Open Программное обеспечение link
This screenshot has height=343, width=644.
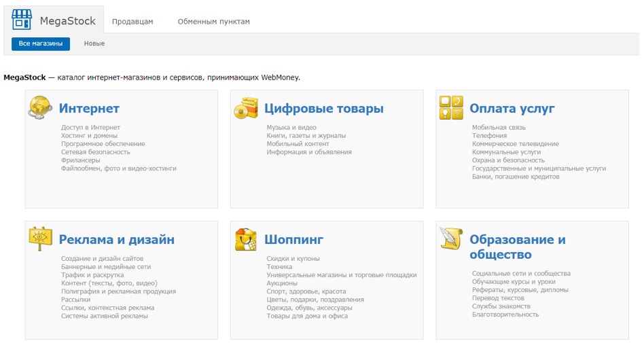[x=103, y=144]
